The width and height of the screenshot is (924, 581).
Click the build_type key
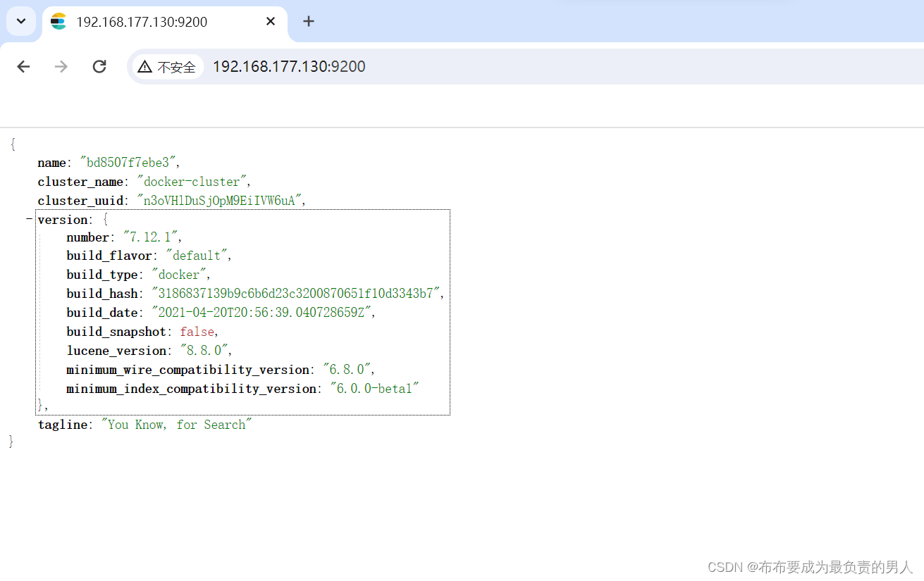click(102, 275)
